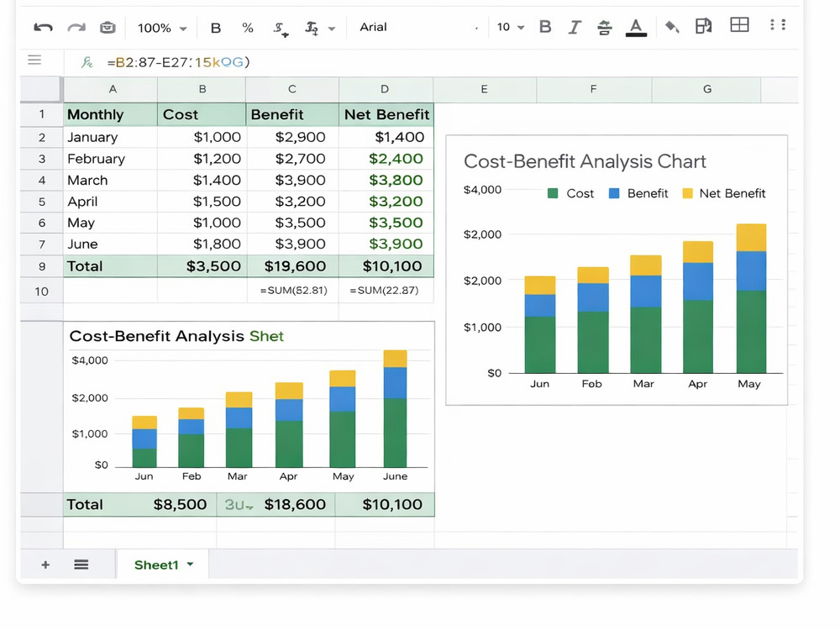Select the Cost-Benefit Analysis Chart

pos(617,270)
